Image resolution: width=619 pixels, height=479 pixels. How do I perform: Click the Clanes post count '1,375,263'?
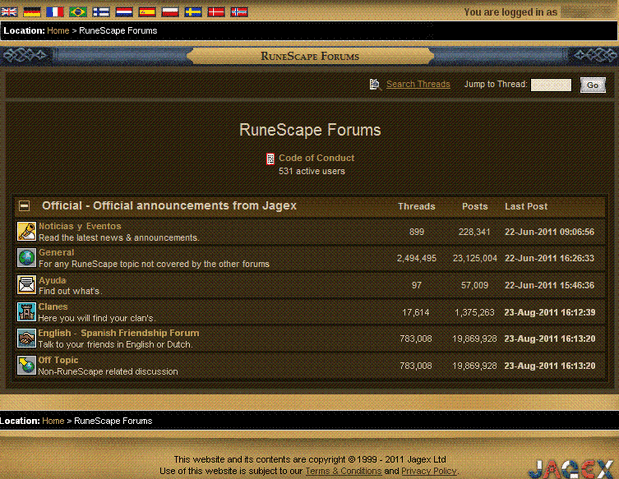point(475,312)
